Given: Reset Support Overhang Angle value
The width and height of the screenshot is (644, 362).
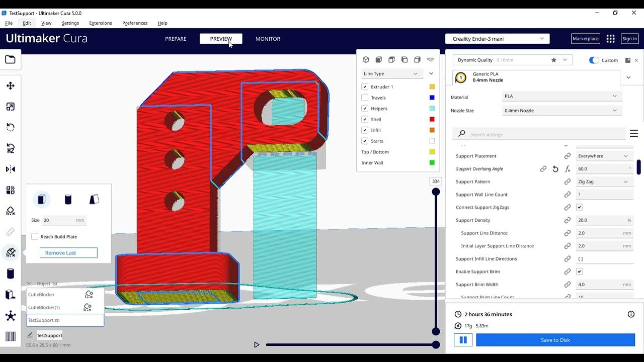Looking at the screenshot, I should [555, 169].
